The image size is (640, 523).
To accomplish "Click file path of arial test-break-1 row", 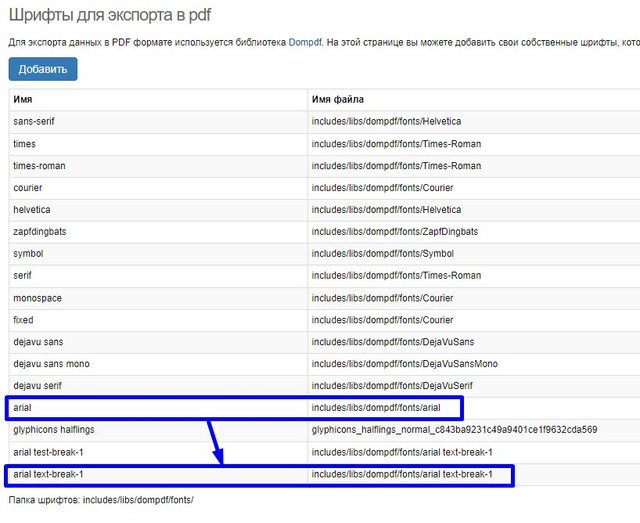I will click(x=402, y=452).
